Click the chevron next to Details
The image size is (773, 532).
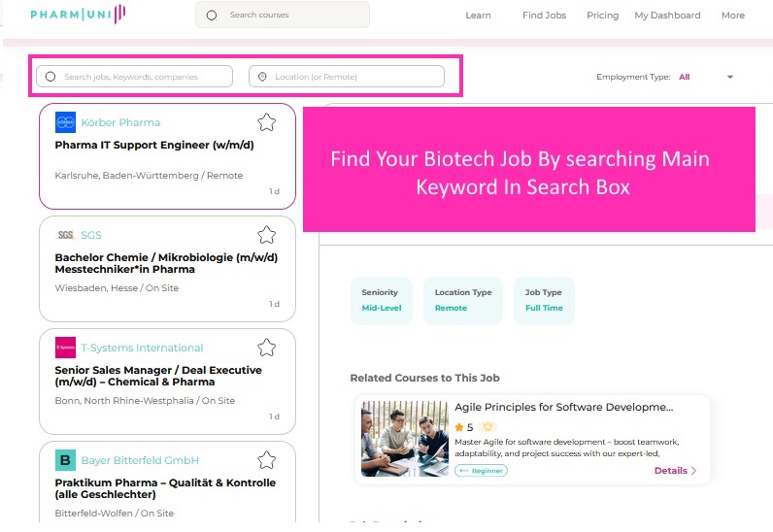coord(693,471)
